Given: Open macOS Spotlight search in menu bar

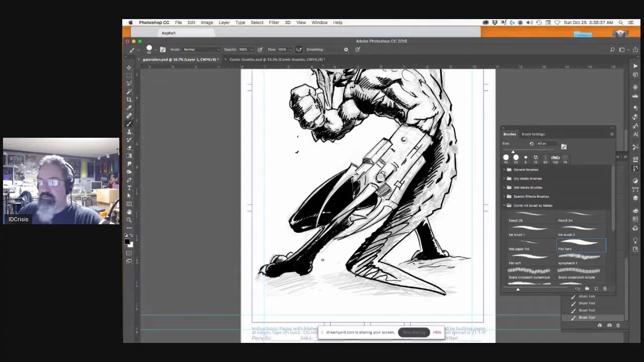Looking at the screenshot, I should 621,23.
